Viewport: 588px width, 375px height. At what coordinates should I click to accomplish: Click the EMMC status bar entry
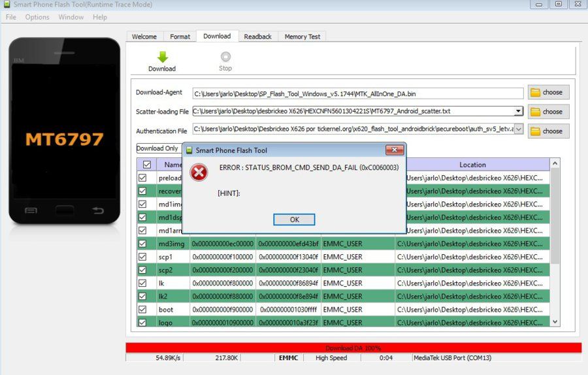(x=288, y=358)
